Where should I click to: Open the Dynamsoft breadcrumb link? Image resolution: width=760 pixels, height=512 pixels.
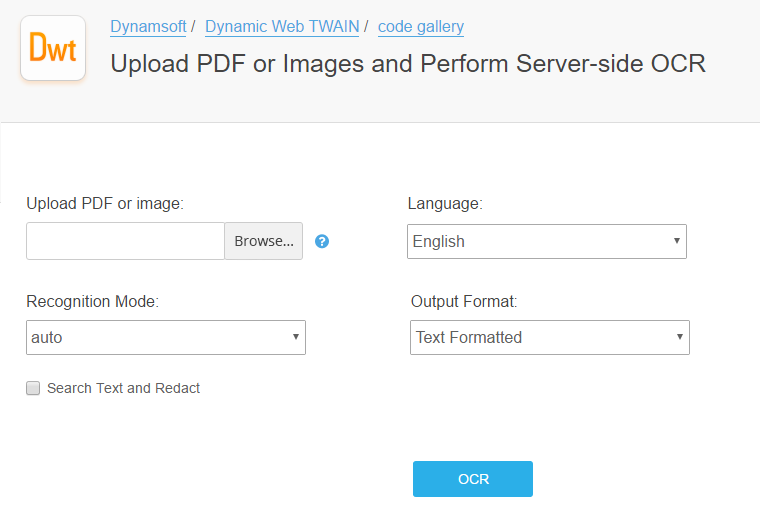pyautogui.click(x=148, y=27)
